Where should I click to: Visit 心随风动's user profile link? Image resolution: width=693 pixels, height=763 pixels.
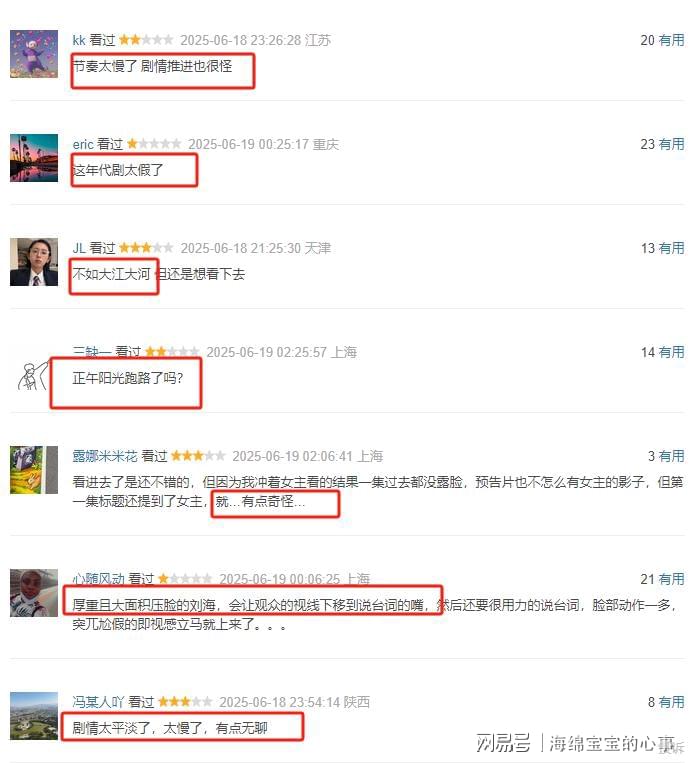point(98,579)
